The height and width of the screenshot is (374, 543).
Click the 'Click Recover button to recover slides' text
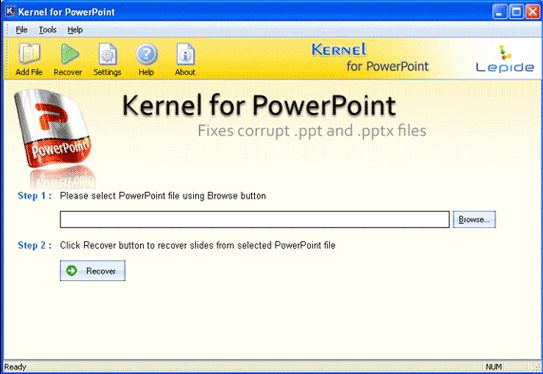click(197, 245)
